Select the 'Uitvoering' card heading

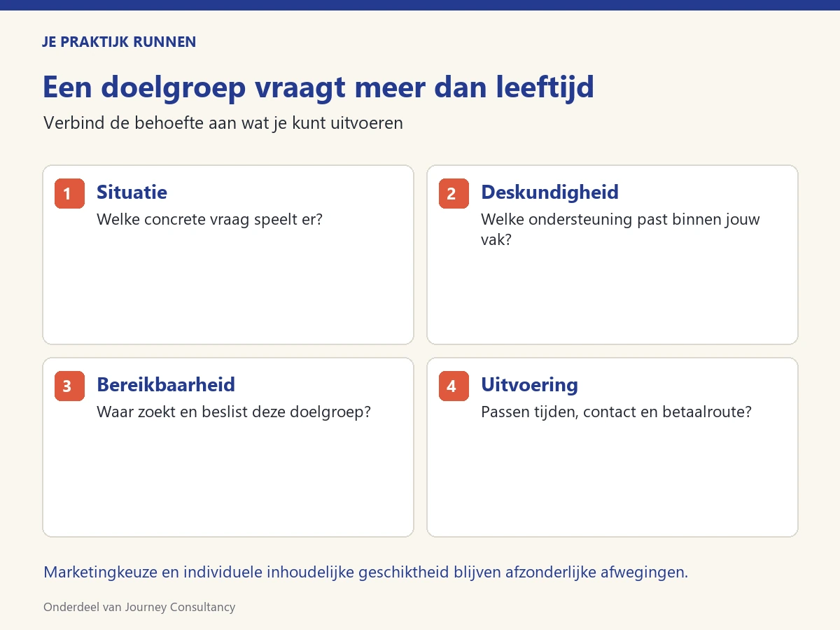coord(529,384)
